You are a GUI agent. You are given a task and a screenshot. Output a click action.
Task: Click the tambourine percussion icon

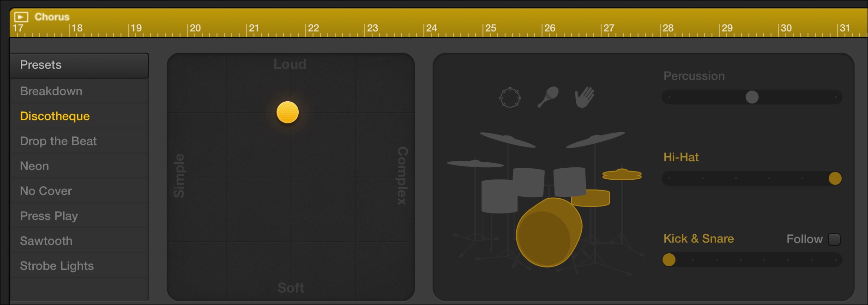510,98
